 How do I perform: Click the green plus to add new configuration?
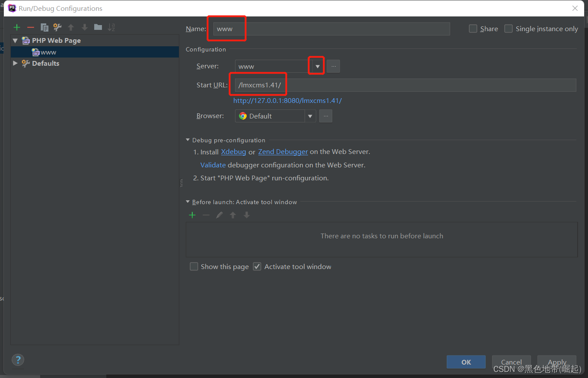(x=17, y=27)
